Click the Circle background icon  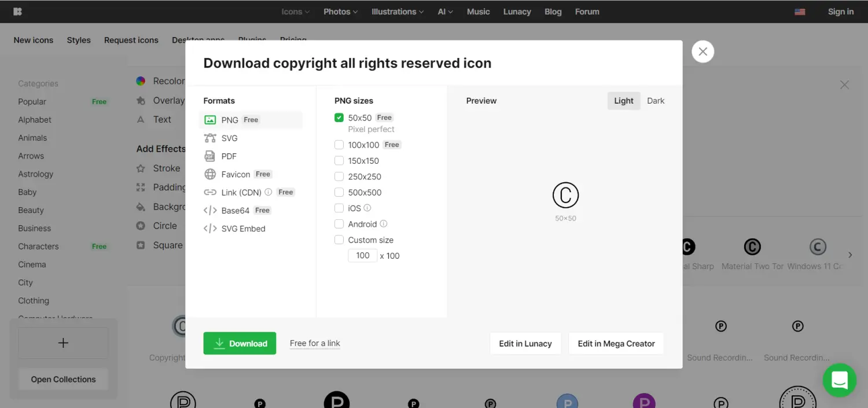141,226
